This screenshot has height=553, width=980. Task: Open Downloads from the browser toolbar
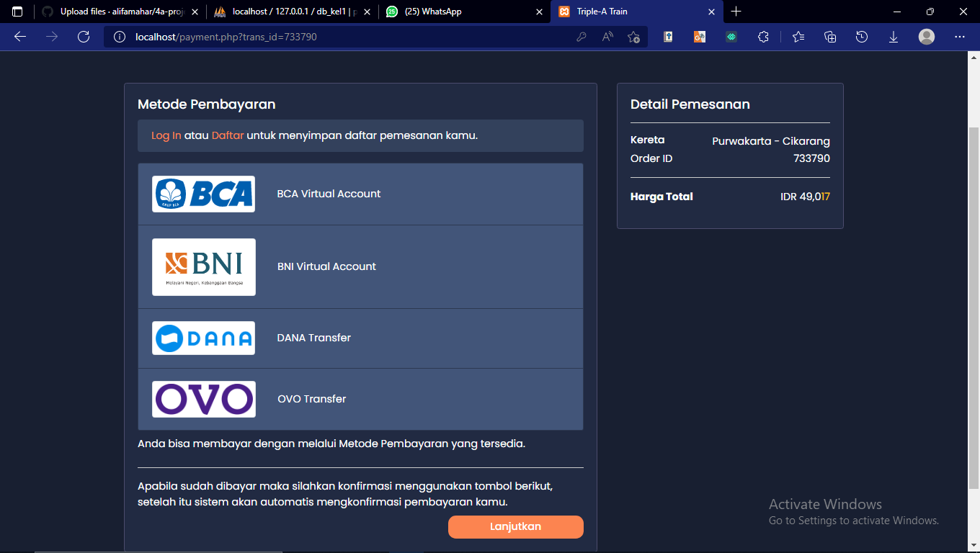[x=894, y=36]
